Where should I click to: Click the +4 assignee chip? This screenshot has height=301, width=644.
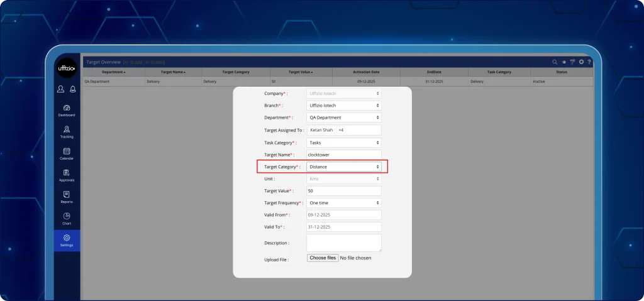point(341,129)
